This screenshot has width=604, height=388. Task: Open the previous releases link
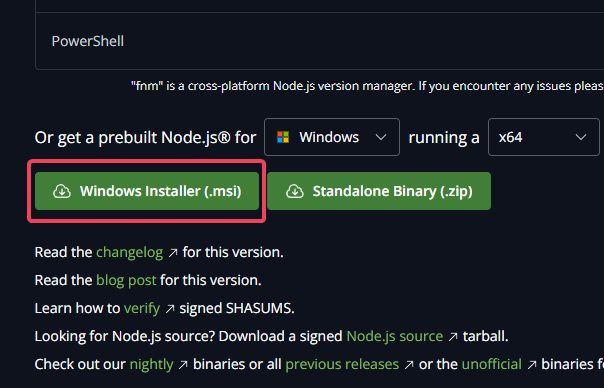tap(342, 364)
